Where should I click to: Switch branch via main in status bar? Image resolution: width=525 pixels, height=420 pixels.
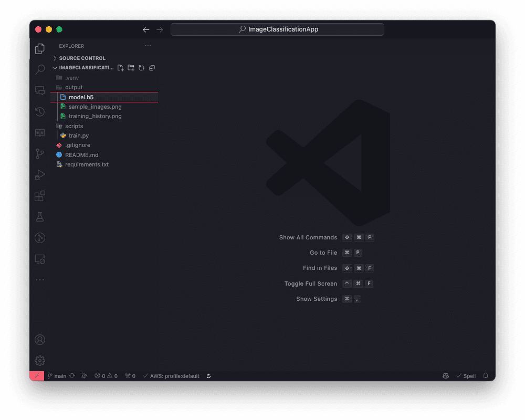[x=57, y=376]
